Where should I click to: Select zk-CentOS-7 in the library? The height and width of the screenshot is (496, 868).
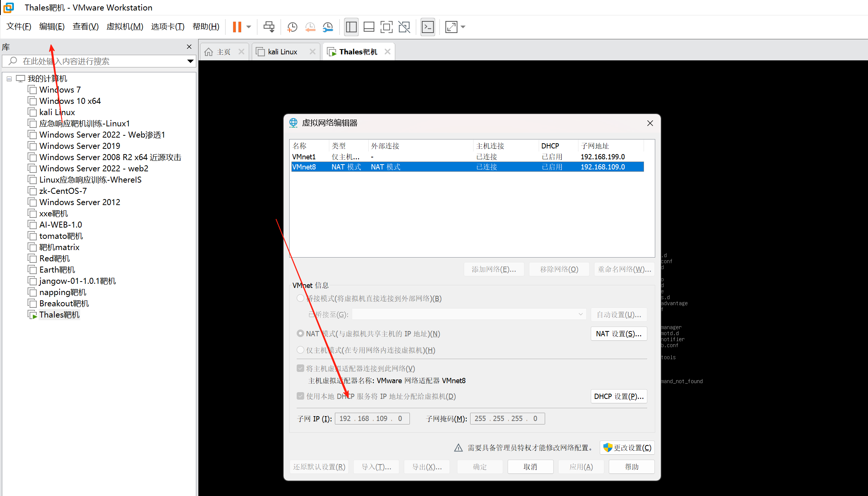(63, 191)
